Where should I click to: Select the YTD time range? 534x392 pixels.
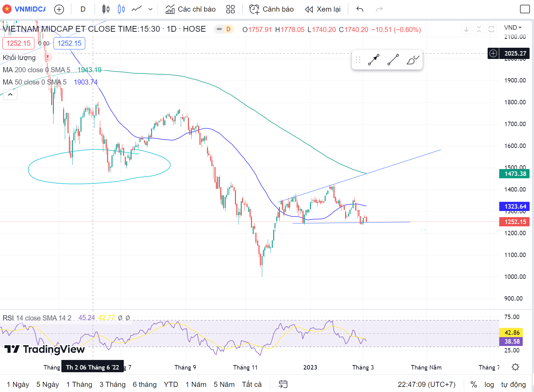pyautogui.click(x=171, y=385)
